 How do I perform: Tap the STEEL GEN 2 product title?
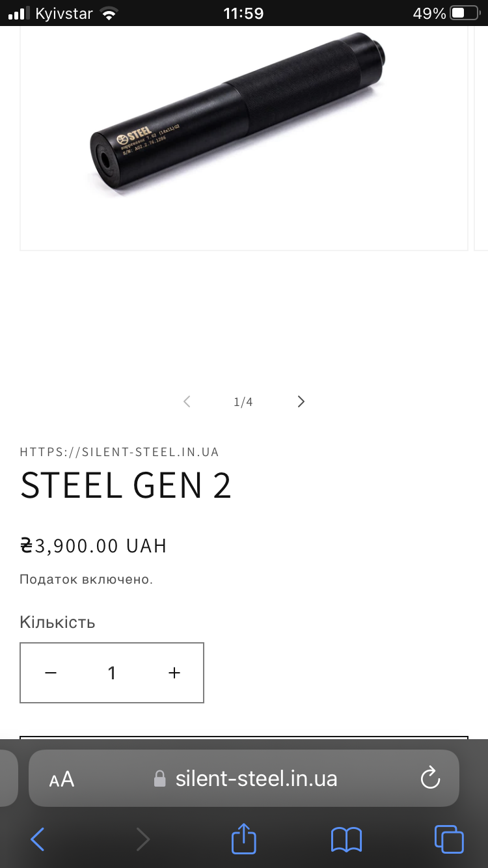tap(126, 485)
